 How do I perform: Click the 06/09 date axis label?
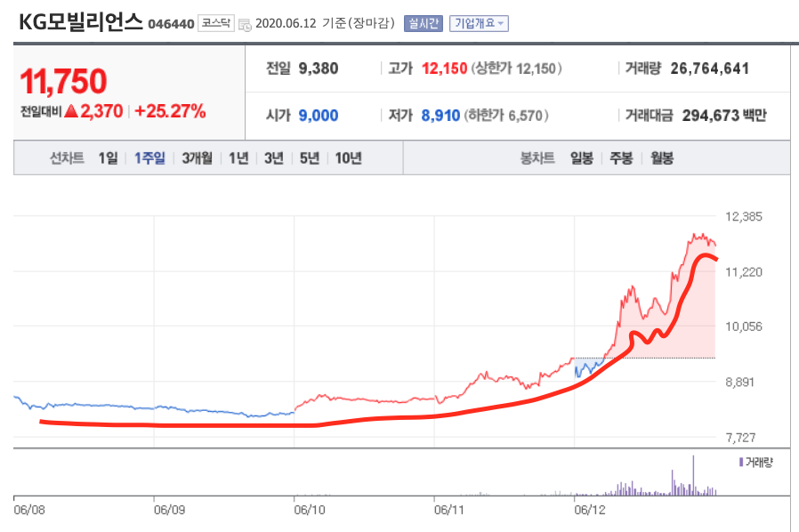pyautogui.click(x=169, y=510)
